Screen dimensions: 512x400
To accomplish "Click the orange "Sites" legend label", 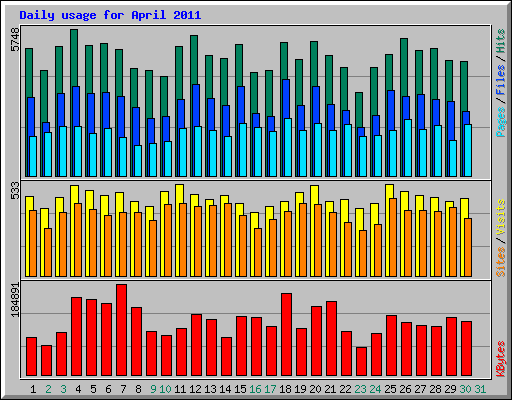I will pos(501,262).
